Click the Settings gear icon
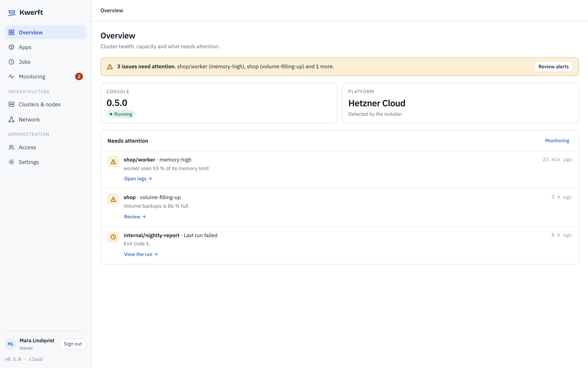The width and height of the screenshot is (588, 368). pyautogui.click(x=11, y=162)
